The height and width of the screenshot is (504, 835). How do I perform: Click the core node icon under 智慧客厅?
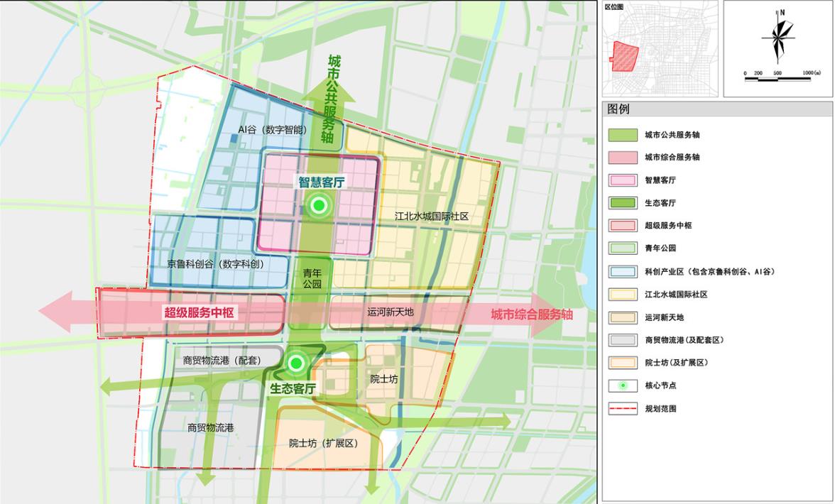(x=320, y=206)
